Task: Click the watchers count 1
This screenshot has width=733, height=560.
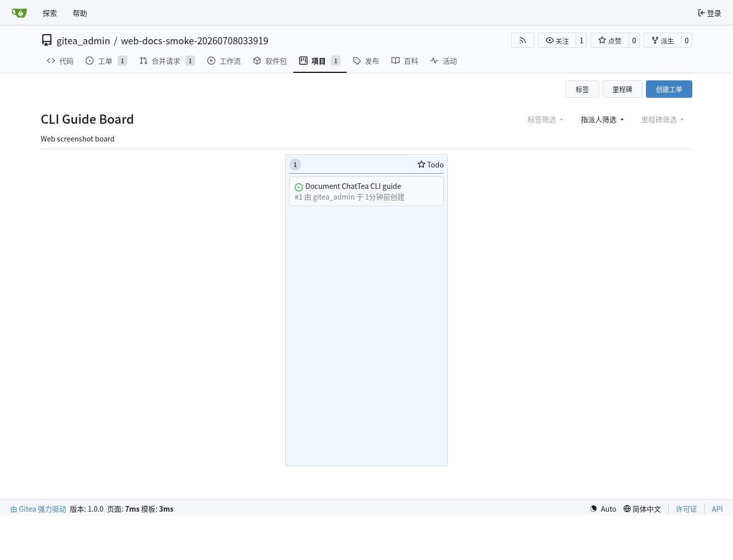Action: 581,40
